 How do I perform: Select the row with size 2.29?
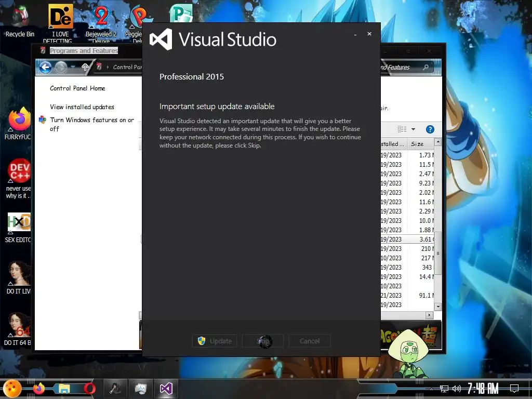pos(407,211)
